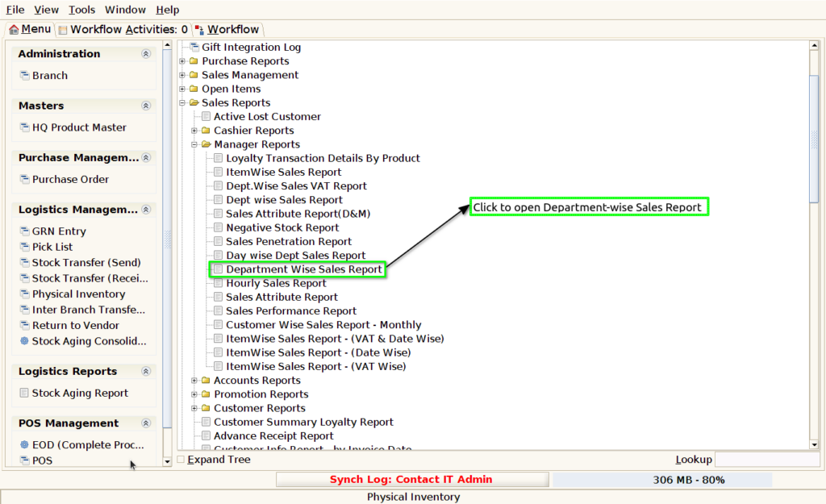Expand the Purchase Reports node
Screen dimensions: 826x504
click(182, 61)
